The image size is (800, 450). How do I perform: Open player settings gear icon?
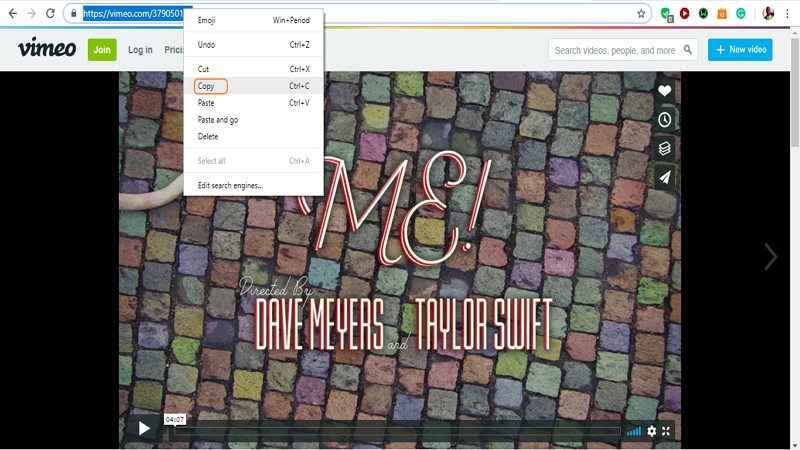click(x=652, y=431)
